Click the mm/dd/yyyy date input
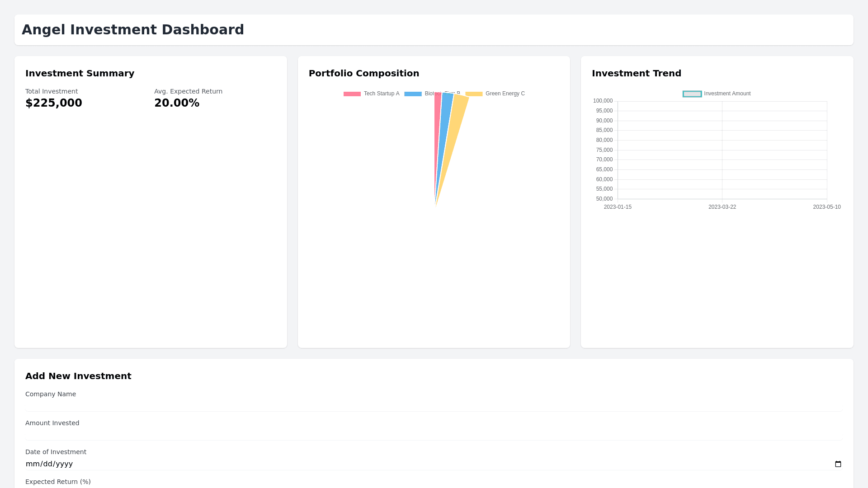The image size is (868, 488). 49,464
